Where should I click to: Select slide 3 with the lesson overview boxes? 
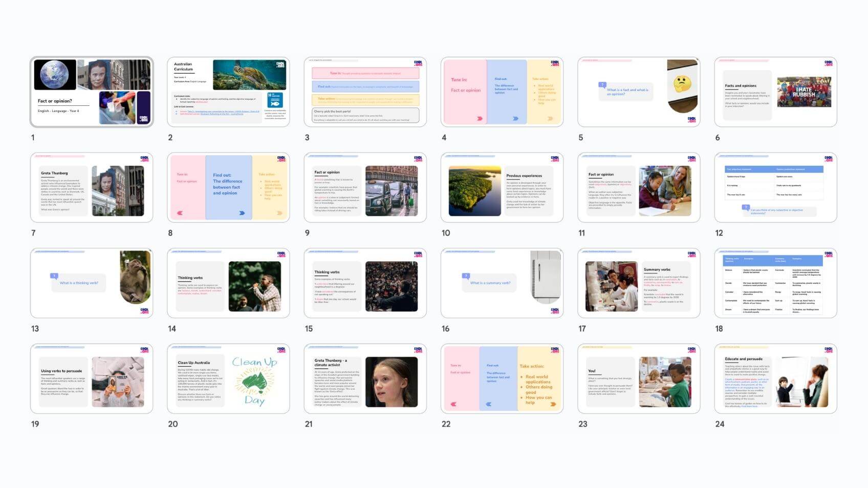[x=365, y=92]
